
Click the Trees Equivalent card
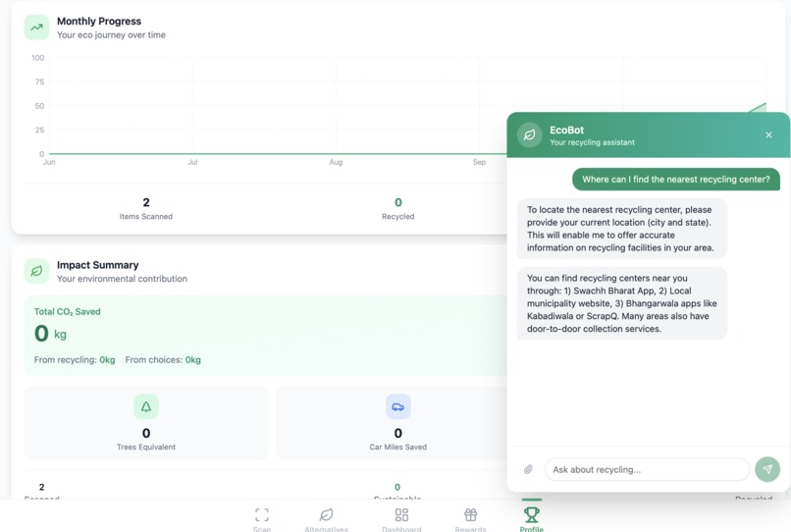pos(146,423)
